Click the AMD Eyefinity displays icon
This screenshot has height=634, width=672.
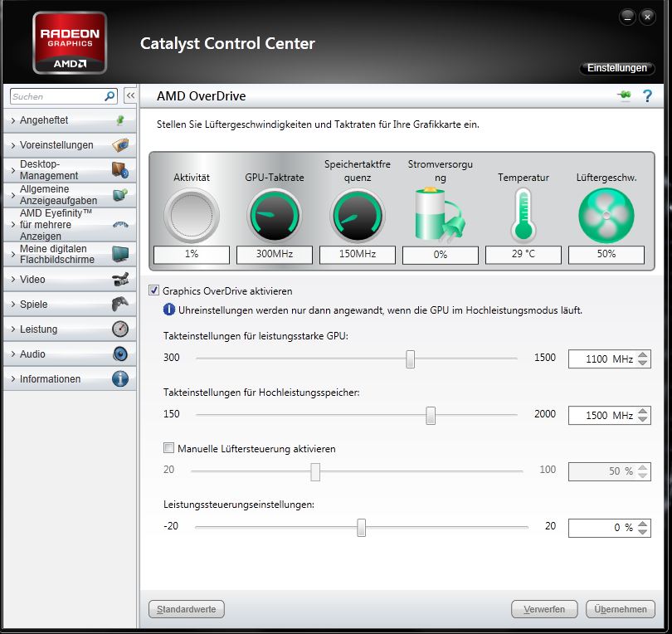[120, 225]
